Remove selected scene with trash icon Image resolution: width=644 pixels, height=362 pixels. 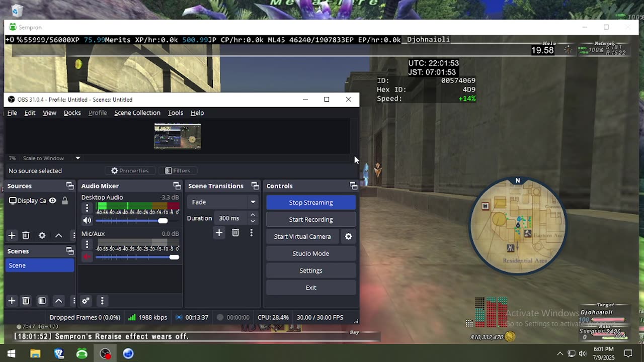[x=26, y=301]
